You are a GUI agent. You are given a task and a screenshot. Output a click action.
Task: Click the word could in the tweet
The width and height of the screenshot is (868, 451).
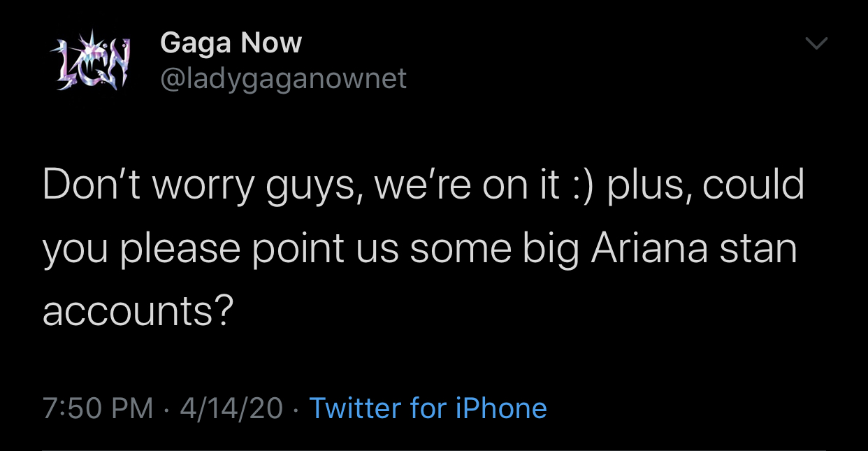754,185
